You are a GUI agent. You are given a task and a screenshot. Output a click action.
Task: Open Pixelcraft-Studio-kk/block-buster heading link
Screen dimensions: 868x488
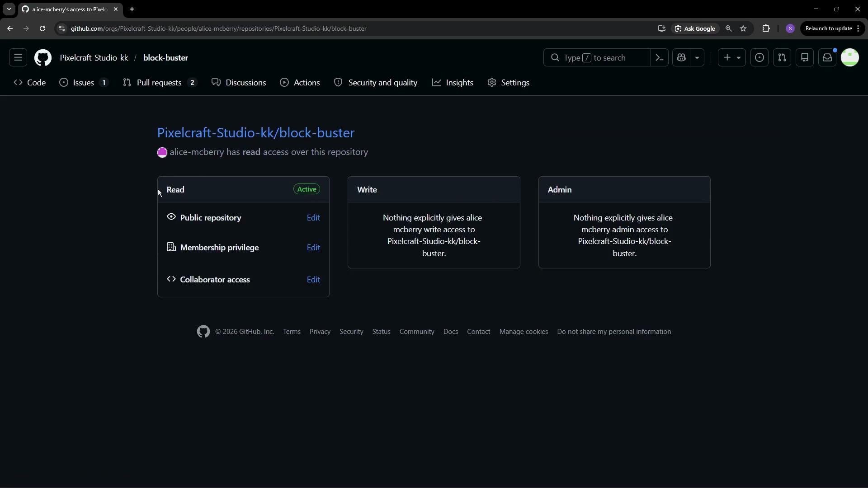[x=256, y=133]
